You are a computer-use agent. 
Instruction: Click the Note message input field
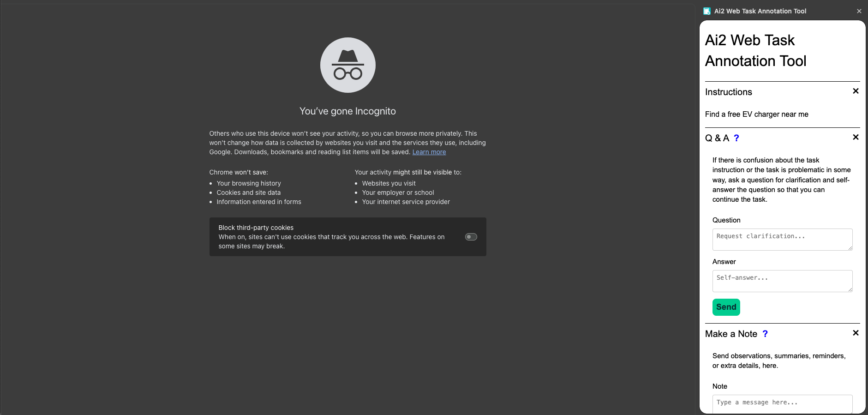(x=782, y=403)
